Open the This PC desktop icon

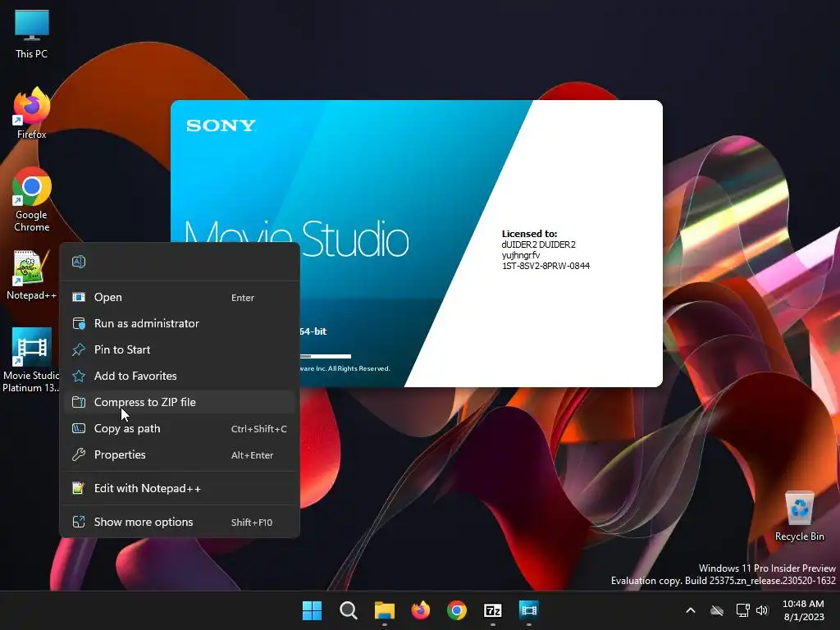[32, 34]
